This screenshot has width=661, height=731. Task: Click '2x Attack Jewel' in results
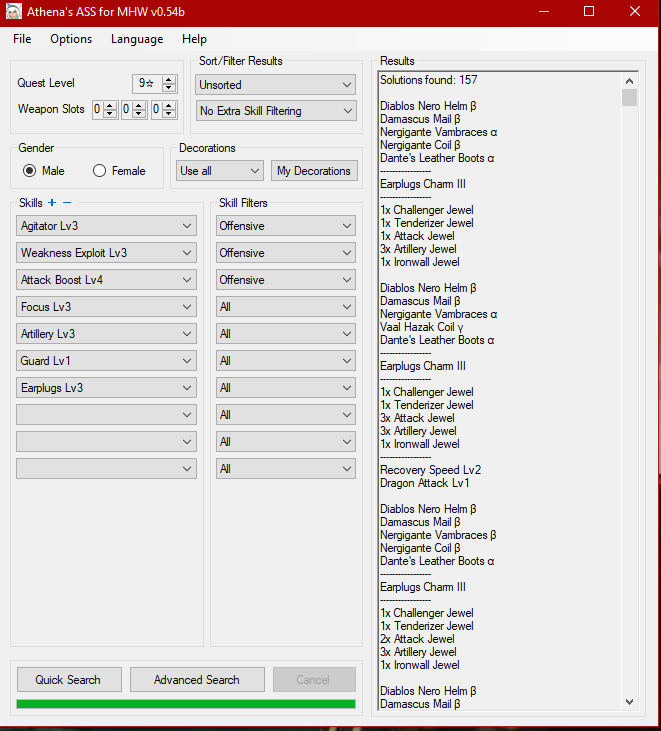pos(417,639)
